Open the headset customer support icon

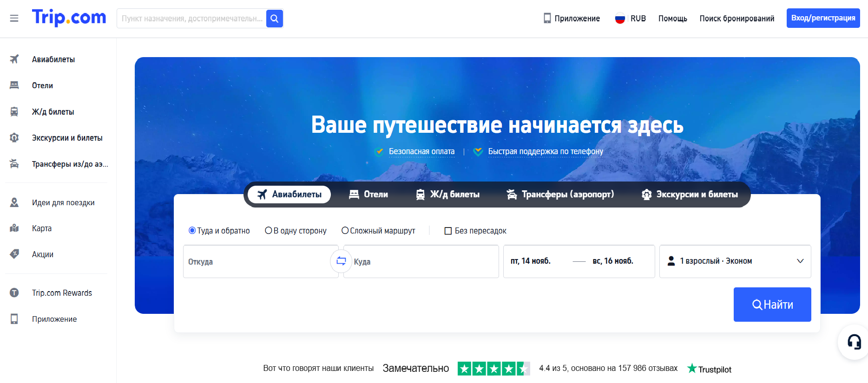(x=854, y=342)
